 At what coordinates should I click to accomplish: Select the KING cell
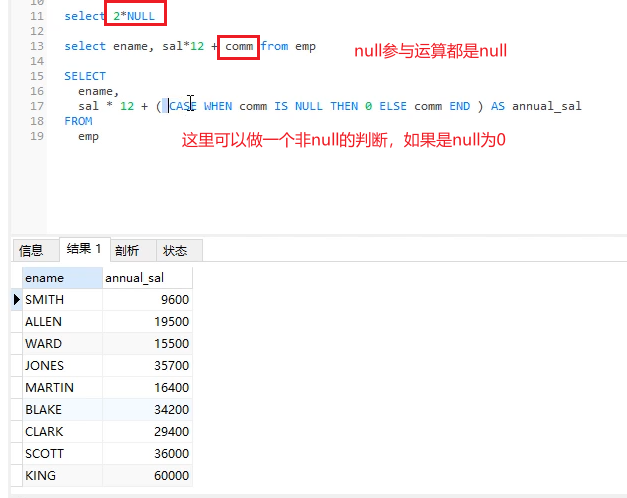[x=62, y=476]
